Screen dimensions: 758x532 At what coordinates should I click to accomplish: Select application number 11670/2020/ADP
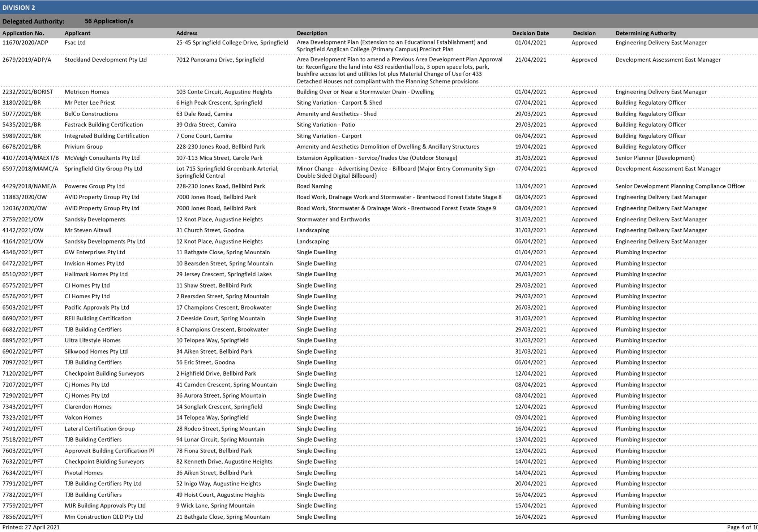pyautogui.click(x=25, y=43)
